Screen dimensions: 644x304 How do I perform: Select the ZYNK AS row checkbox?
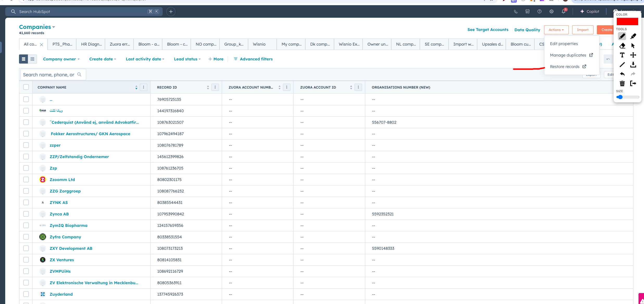[x=26, y=202]
